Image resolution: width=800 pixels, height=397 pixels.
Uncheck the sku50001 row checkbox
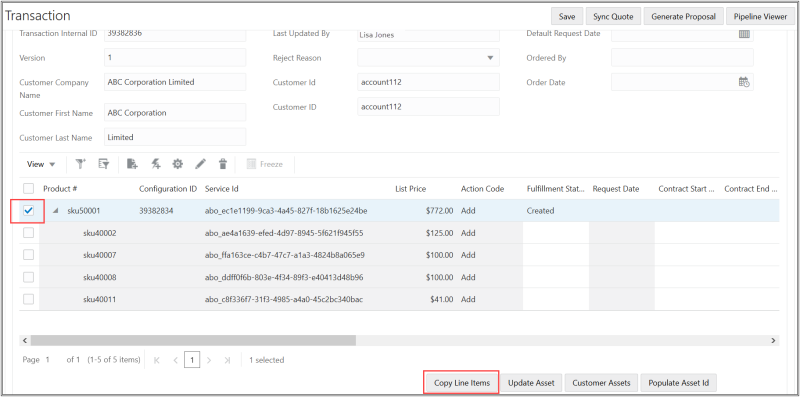[x=29, y=210]
